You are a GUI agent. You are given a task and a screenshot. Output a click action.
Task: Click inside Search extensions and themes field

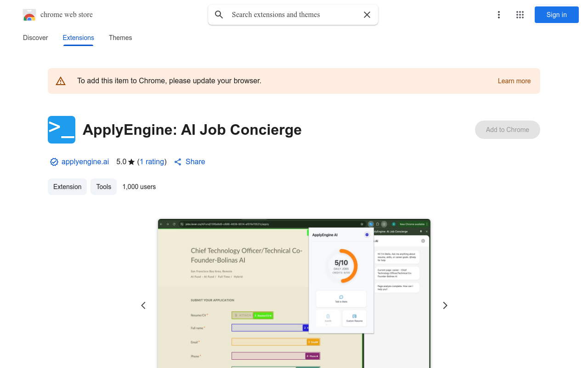293,15
